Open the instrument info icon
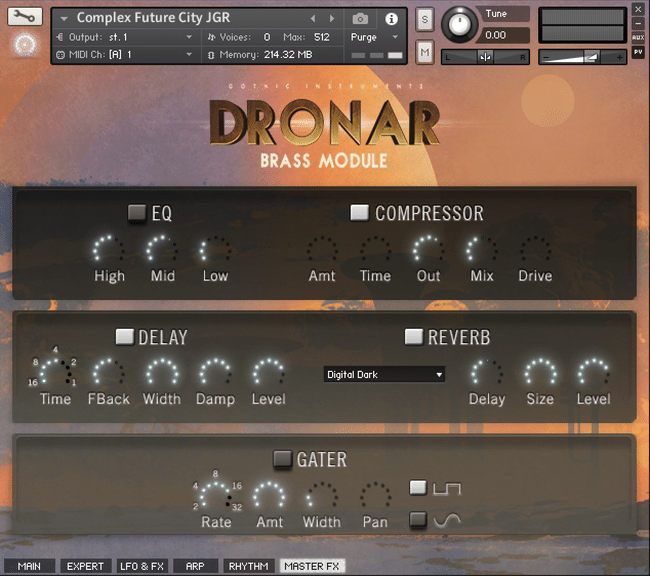Image resolution: width=650 pixels, height=576 pixels. click(391, 19)
